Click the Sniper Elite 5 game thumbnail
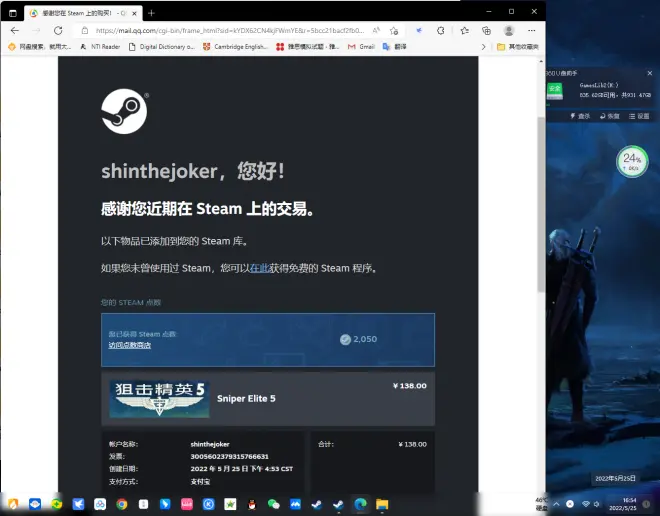Screen dimensions: 660x516 click(x=159, y=399)
